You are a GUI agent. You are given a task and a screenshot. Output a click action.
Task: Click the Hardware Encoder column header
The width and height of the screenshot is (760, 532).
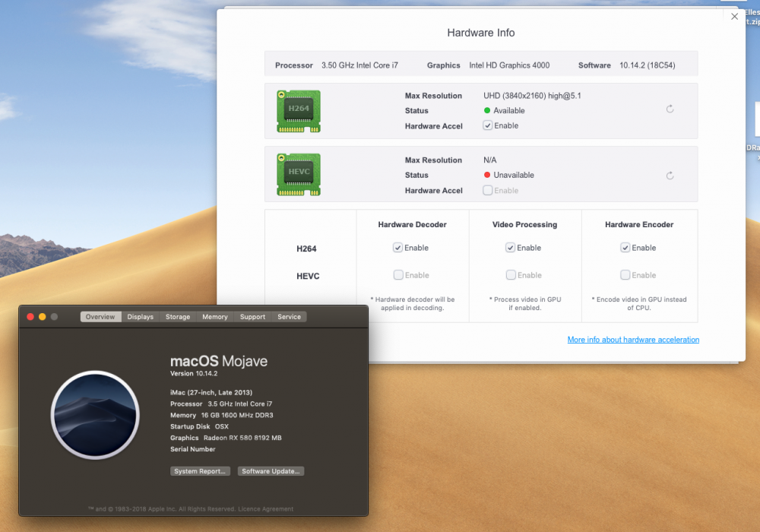639,224
